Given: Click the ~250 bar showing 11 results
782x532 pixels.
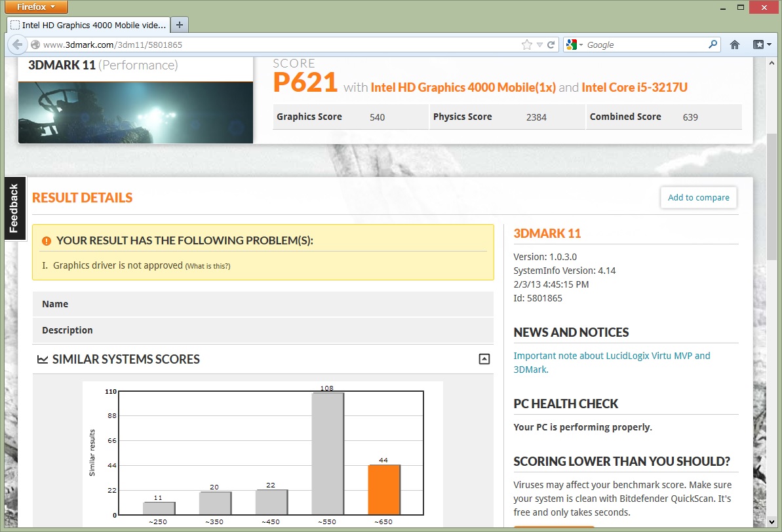Looking at the screenshot, I should pos(159,508).
